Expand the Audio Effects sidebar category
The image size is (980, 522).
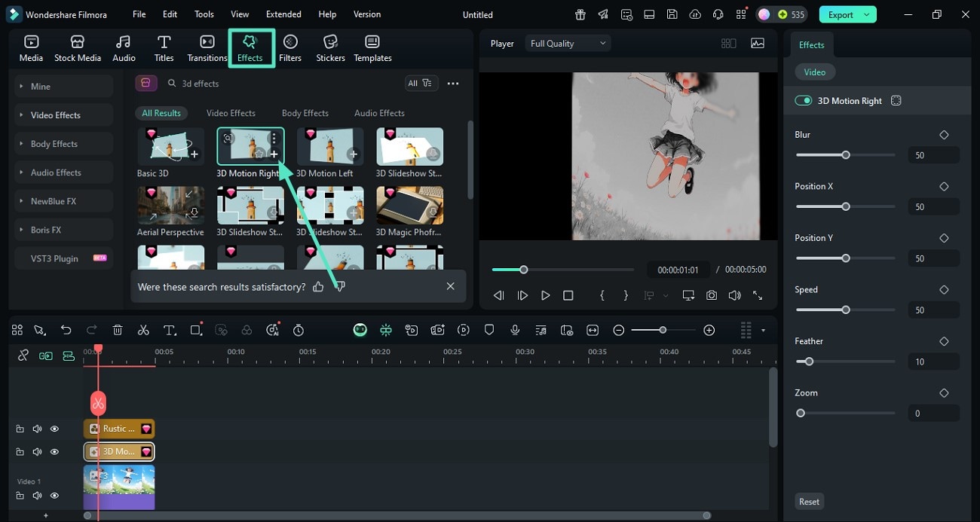pyautogui.click(x=64, y=172)
